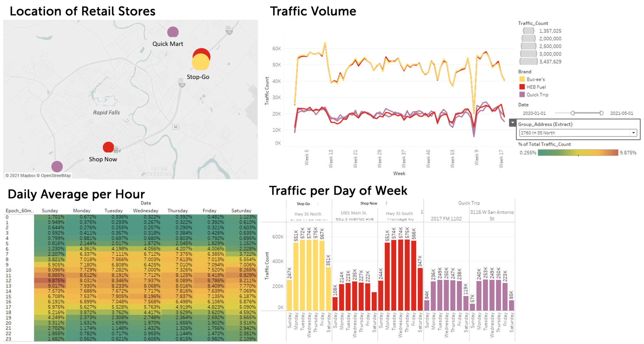Click the Quick Mart purple map marker
Image resolution: width=644 pixels, height=344 pixels.
click(x=172, y=31)
